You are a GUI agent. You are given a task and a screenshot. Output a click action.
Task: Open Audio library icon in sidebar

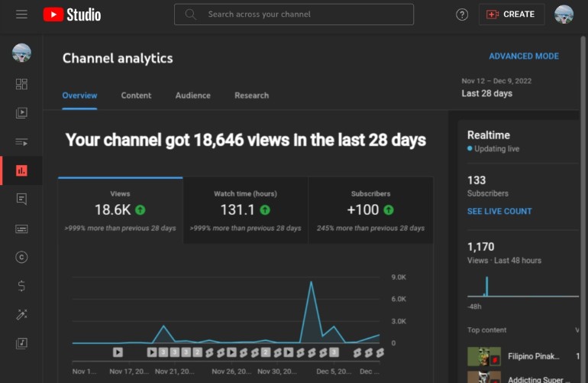coord(21,343)
